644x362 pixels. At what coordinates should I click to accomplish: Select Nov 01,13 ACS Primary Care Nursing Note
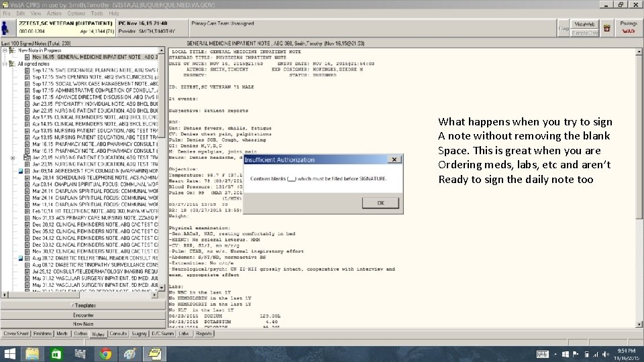pos(95,218)
